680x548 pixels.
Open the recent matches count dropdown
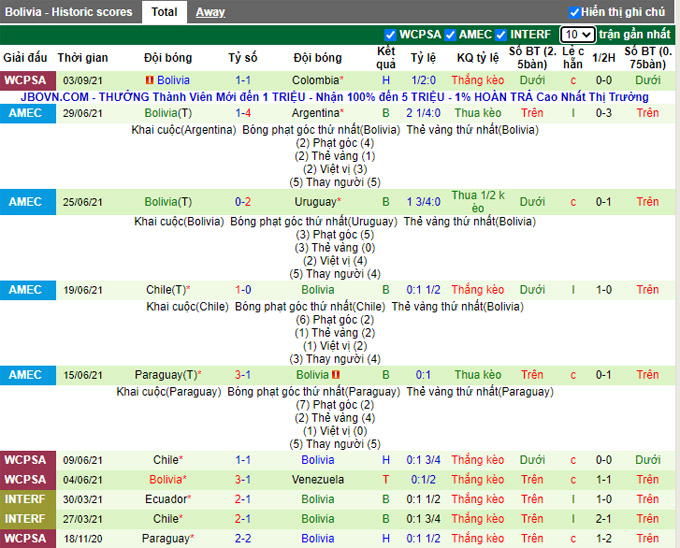[x=577, y=34]
